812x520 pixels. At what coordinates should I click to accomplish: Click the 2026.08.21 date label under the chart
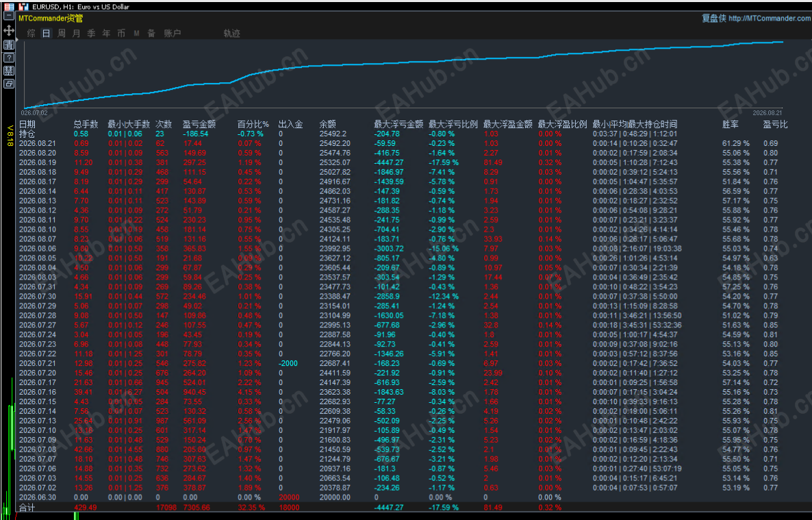(x=767, y=112)
